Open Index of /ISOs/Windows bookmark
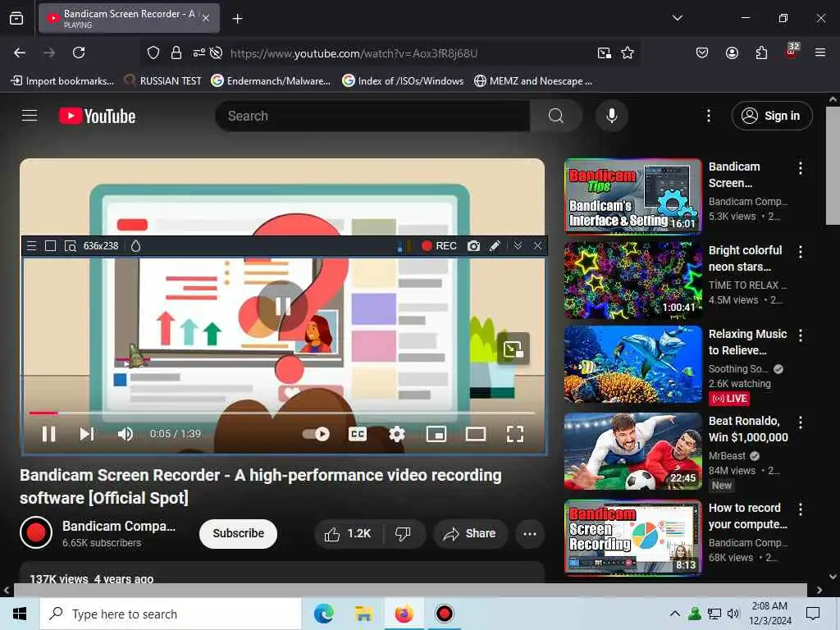This screenshot has width=840, height=630. tap(403, 81)
